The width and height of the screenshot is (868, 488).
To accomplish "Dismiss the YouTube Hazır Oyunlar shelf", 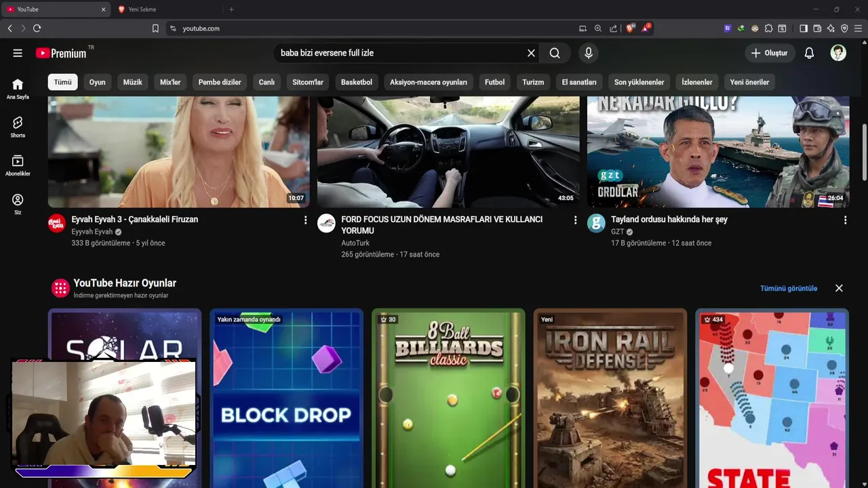I will tap(839, 288).
